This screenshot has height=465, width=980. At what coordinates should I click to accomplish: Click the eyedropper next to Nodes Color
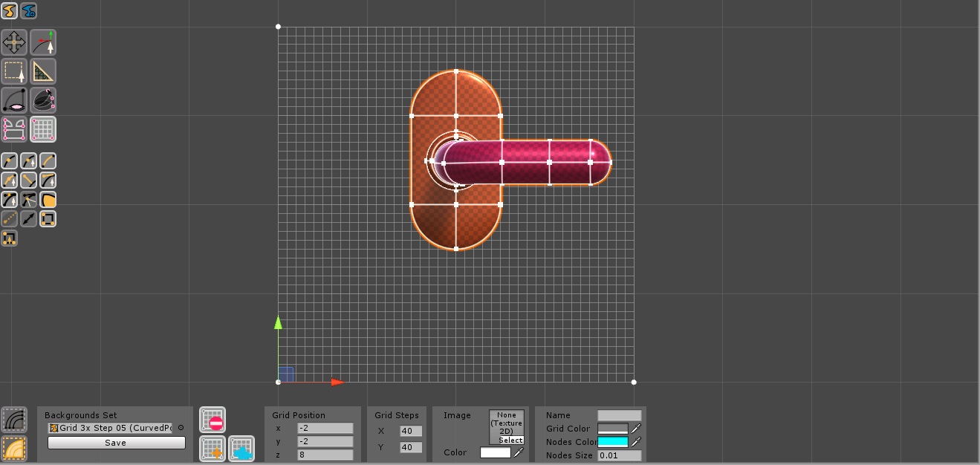click(636, 443)
